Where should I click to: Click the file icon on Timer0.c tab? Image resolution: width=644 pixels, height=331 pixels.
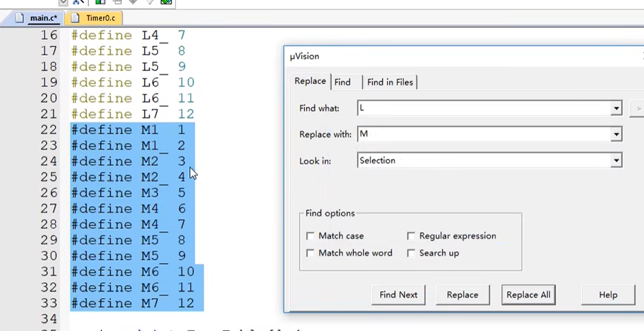tap(75, 18)
